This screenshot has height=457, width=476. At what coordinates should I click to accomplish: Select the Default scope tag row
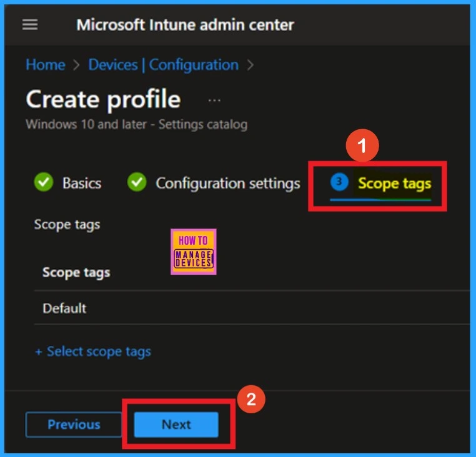coord(252,308)
